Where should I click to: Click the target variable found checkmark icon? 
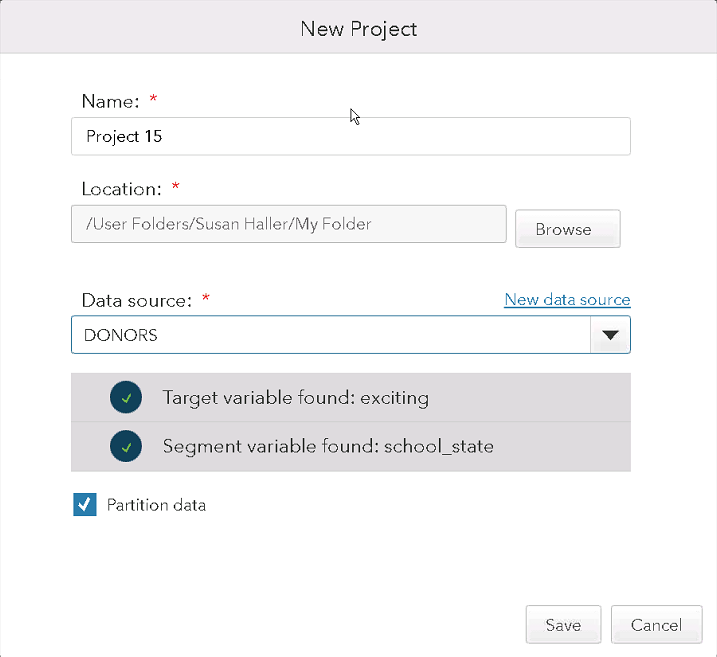tap(126, 397)
